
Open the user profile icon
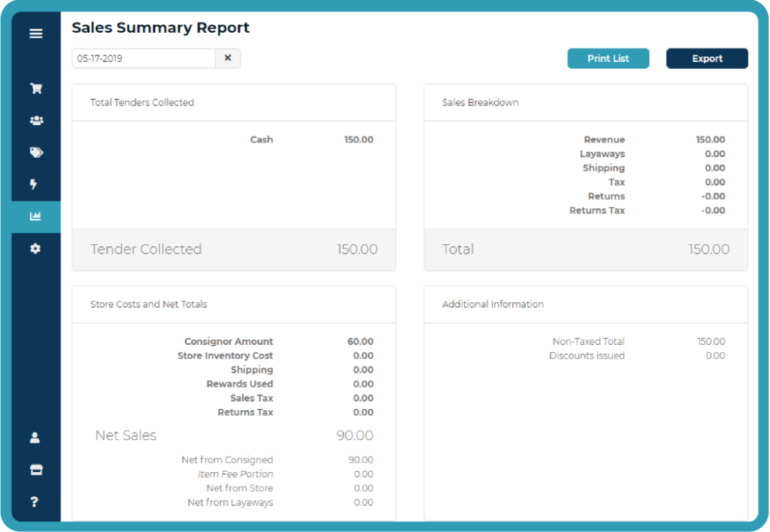pos(35,438)
